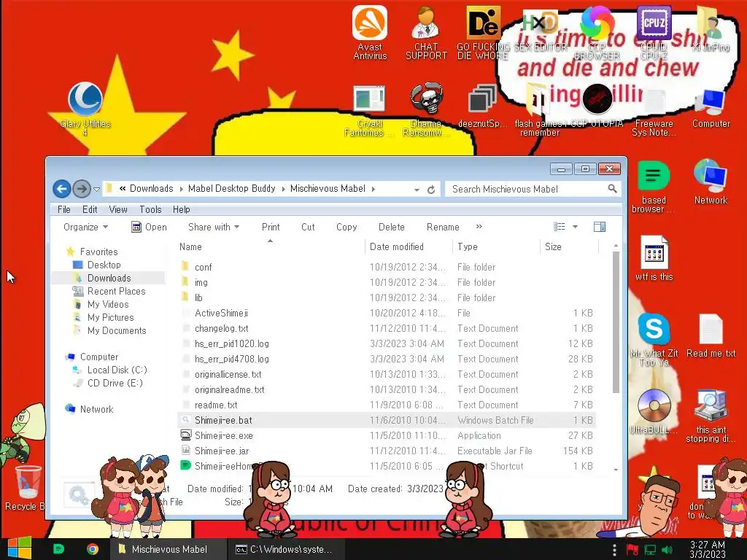Image resolution: width=747 pixels, height=560 pixels.
Task: Expand breadcrumb arrow after Mischievous Mabel
Action: pyautogui.click(x=373, y=189)
